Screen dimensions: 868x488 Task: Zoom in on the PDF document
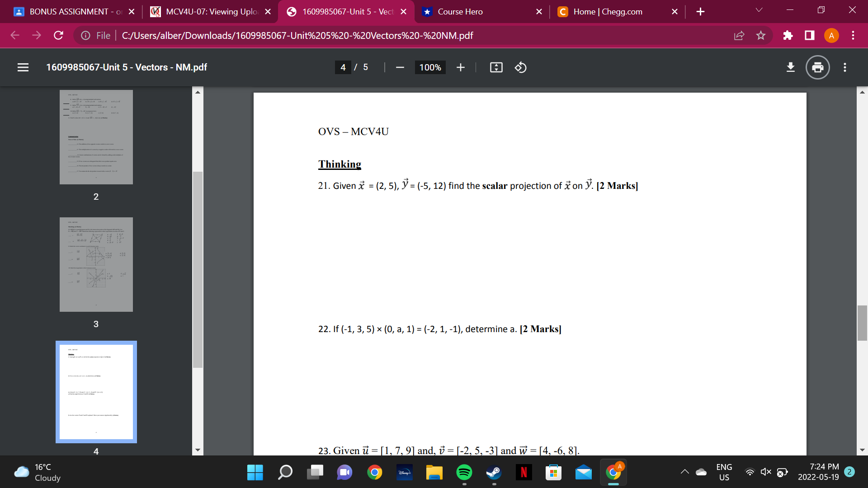[x=460, y=67]
